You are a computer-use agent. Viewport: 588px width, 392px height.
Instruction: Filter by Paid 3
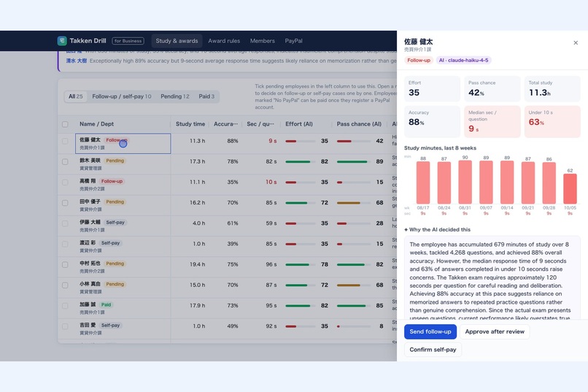(x=206, y=96)
